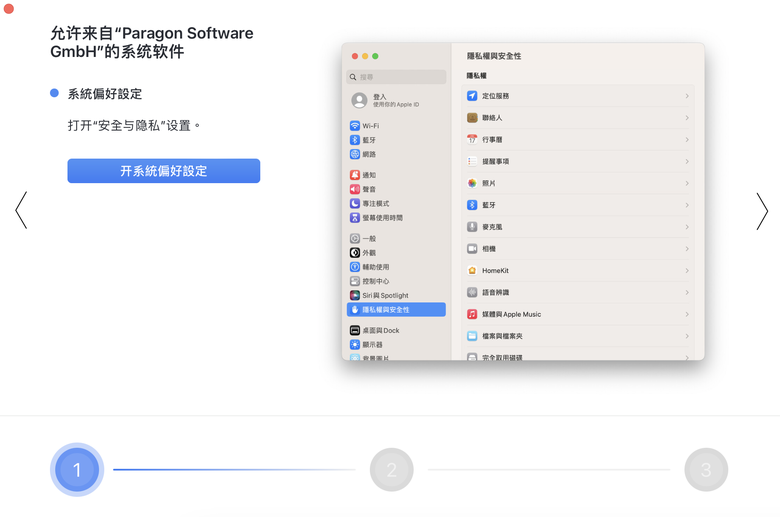Select highlighted 隱私權與安全性 sidebar row
Viewport: 780px width, 517px height.
[396, 310]
